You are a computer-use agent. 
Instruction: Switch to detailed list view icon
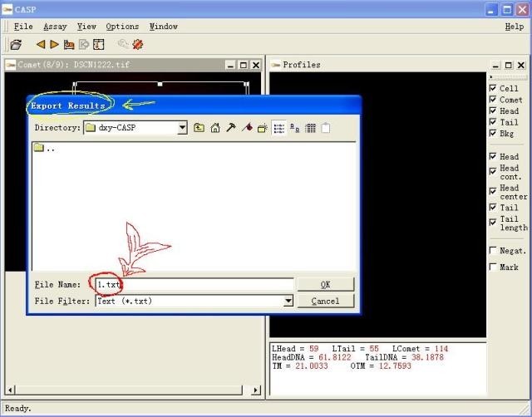tap(310, 128)
